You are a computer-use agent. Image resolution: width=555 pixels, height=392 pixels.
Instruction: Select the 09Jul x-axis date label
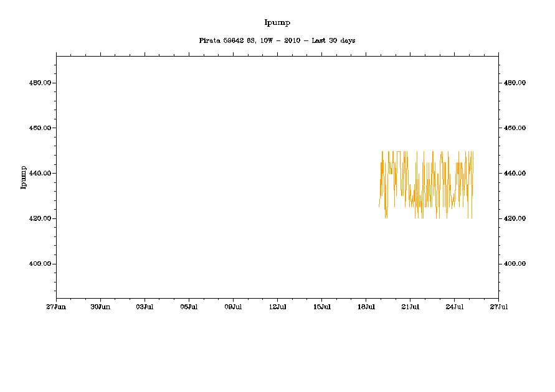pyautogui.click(x=233, y=307)
